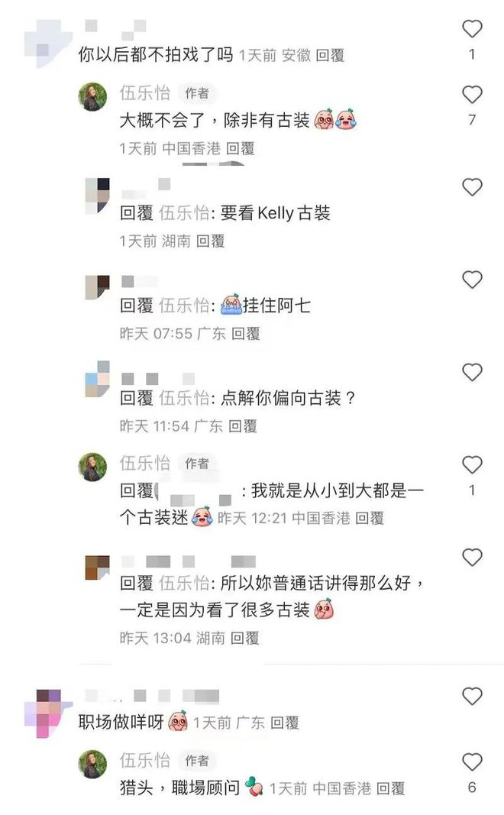This screenshot has width=504, height=815.
Task: Like the reply about 普通话讲得那么好
Action: (x=472, y=557)
